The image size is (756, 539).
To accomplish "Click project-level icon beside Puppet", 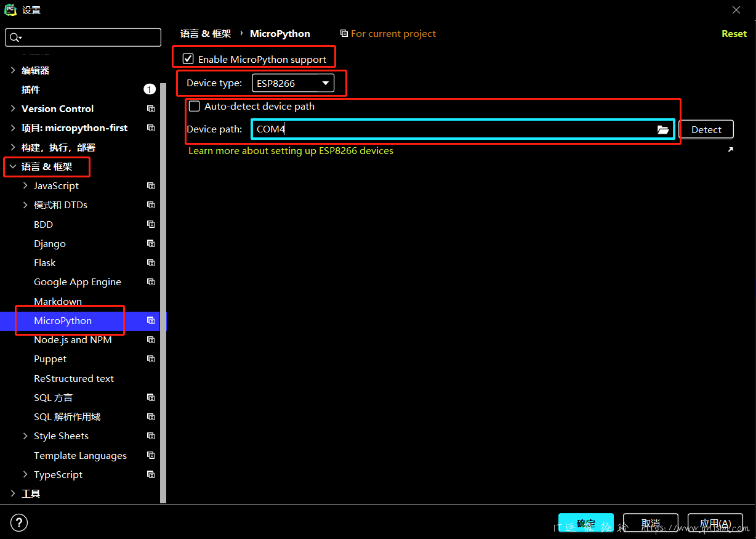I will tap(150, 359).
